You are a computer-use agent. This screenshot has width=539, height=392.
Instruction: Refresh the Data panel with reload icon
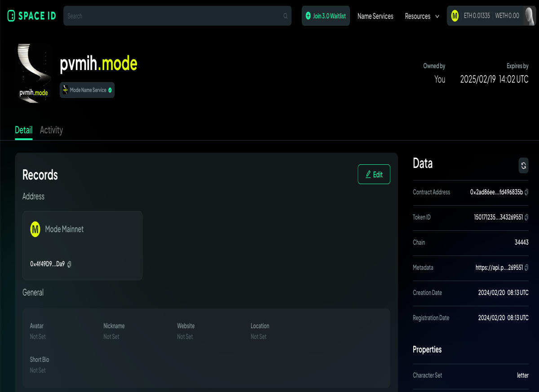tap(523, 165)
